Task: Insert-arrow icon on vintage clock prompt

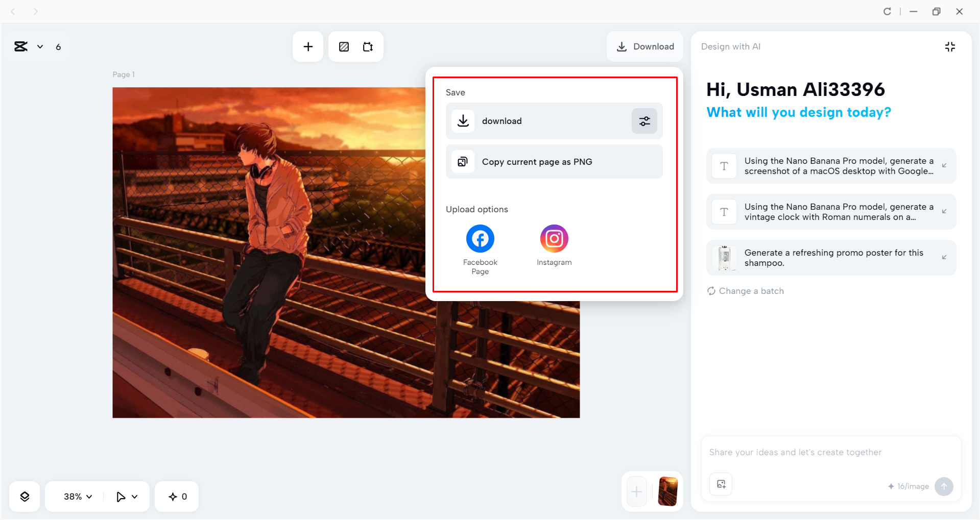Action: tap(944, 211)
